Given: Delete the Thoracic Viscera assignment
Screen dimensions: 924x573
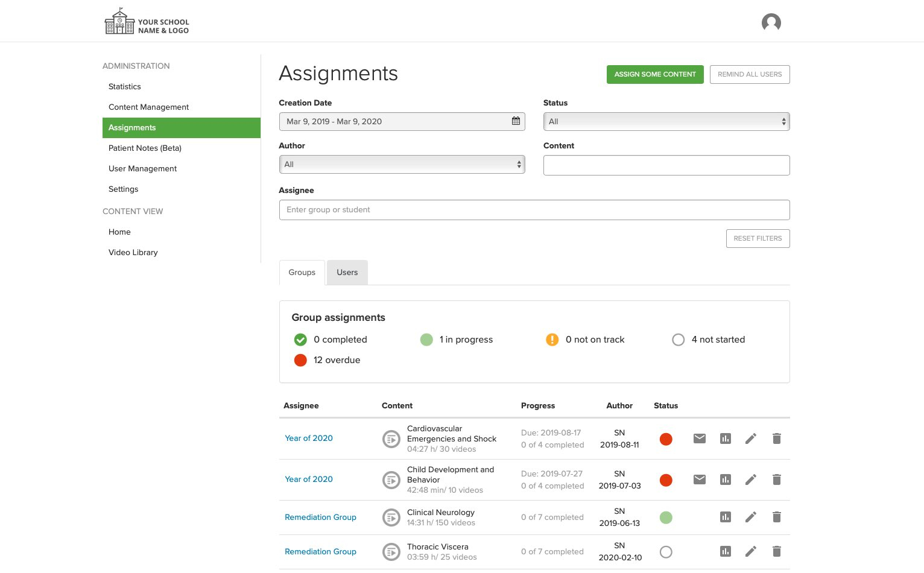Looking at the screenshot, I should tap(777, 551).
